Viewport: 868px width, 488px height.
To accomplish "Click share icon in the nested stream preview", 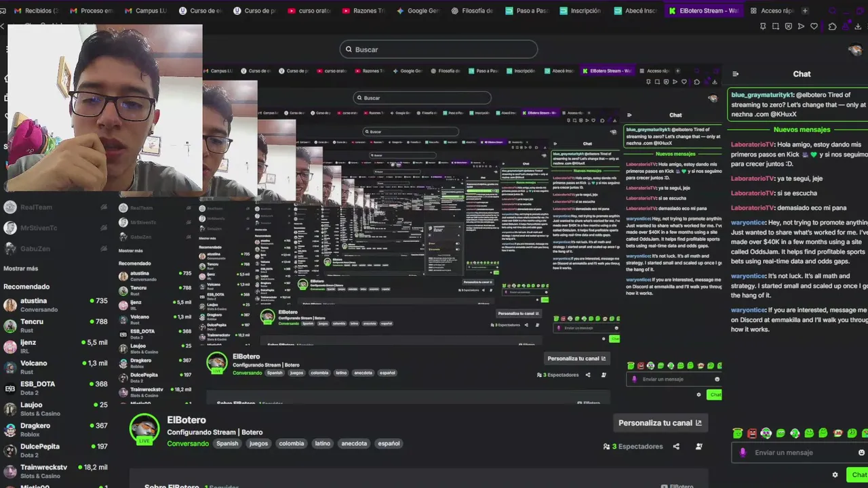I will (x=588, y=375).
